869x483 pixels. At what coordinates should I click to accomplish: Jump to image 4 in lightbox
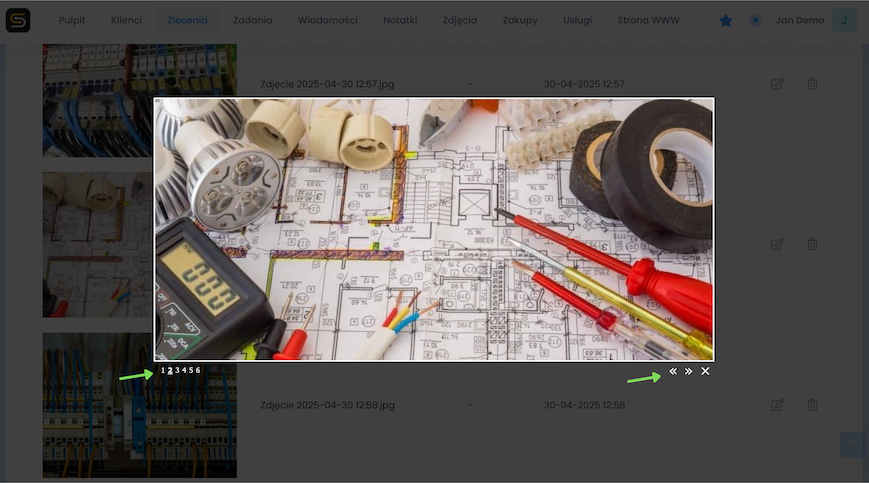click(x=184, y=370)
